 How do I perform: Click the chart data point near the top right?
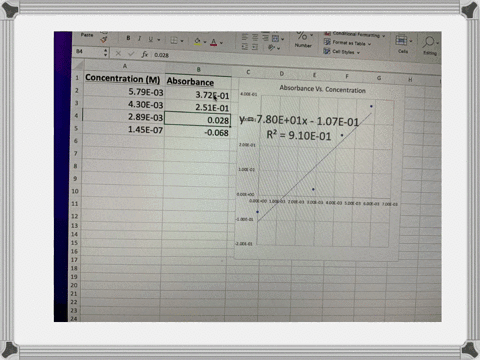[x=371, y=106]
